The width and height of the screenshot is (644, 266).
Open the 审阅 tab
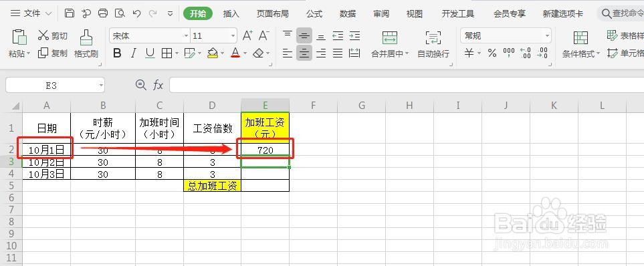[x=381, y=13]
